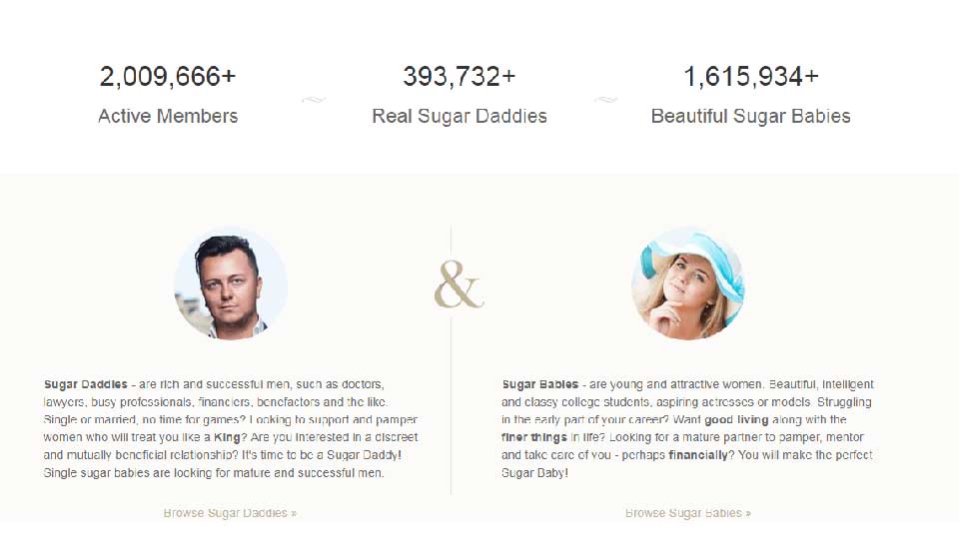The height and width of the screenshot is (560, 959).
Task: Click the Active Members label
Action: 168,116
